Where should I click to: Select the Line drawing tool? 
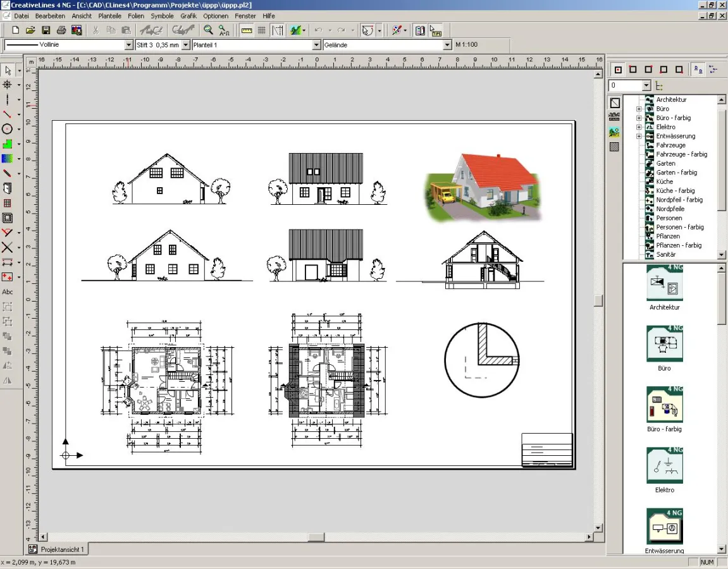coord(9,113)
